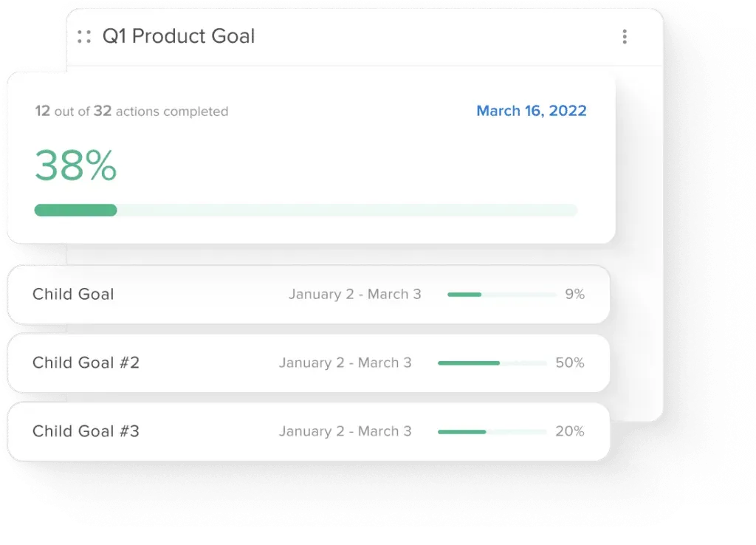Image resolution: width=756 pixels, height=545 pixels.
Task: Select the 50% completion label
Action: tap(570, 363)
